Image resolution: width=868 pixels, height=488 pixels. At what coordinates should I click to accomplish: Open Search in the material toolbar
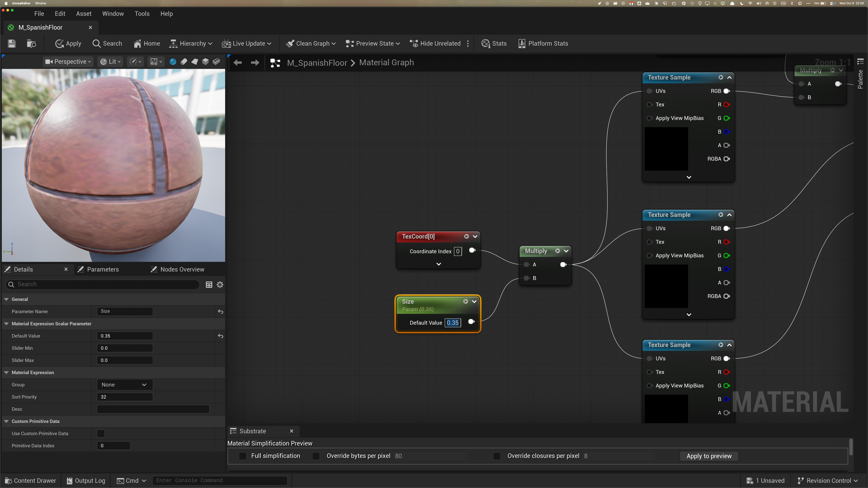107,43
